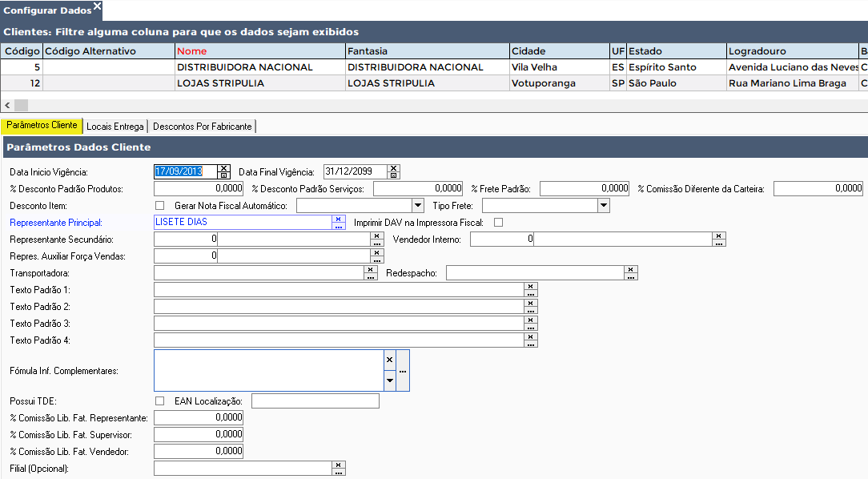
Task: Focus the % Desconto Padrão Serviços field
Action: (418, 188)
